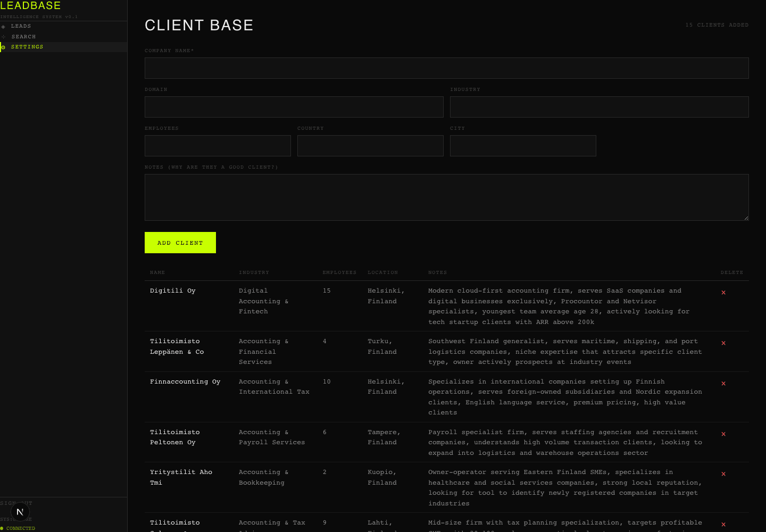Click the Employees input field
Screen dimensions: 766x532
[x=218, y=146]
